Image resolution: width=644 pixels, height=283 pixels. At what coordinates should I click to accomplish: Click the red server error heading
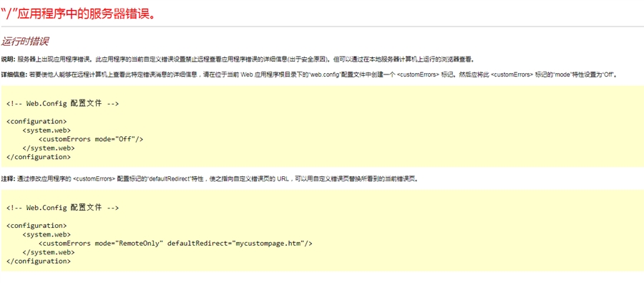click(x=78, y=13)
